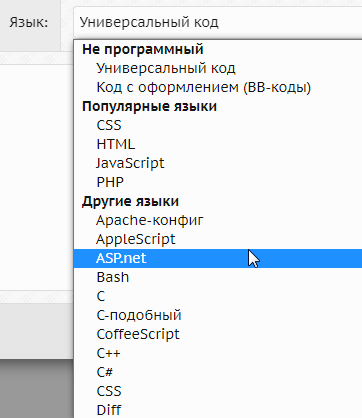
Task: Select CSS under Популярные языки
Action: [218, 125]
